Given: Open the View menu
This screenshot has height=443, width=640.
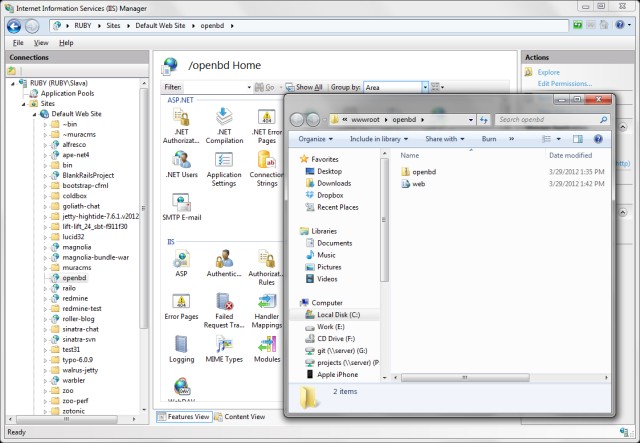Looking at the screenshot, I should [x=41, y=43].
